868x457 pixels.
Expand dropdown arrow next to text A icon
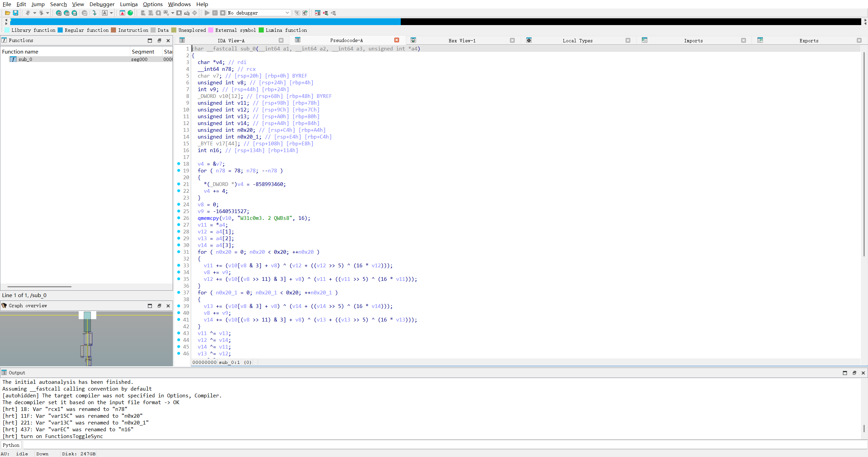(x=111, y=13)
